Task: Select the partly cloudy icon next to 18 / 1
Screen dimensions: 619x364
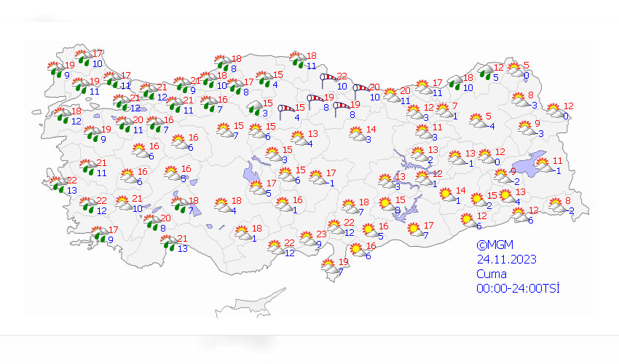Action: pyautogui.click(x=243, y=233)
